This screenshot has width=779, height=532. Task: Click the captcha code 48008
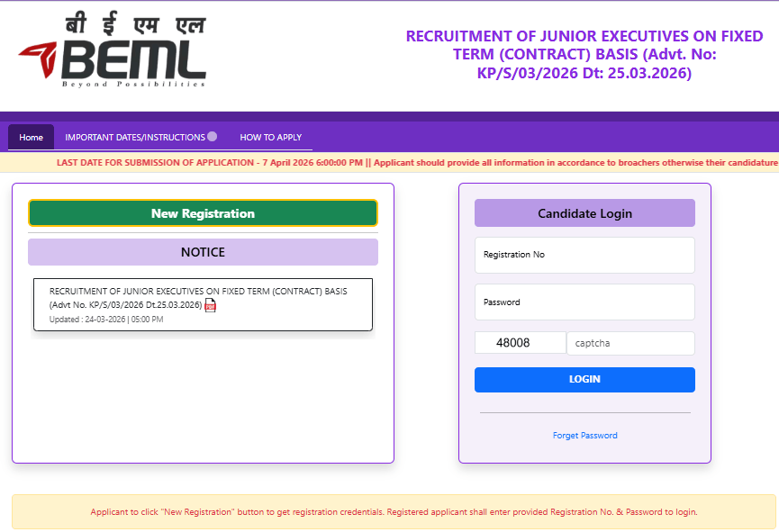[x=520, y=343]
